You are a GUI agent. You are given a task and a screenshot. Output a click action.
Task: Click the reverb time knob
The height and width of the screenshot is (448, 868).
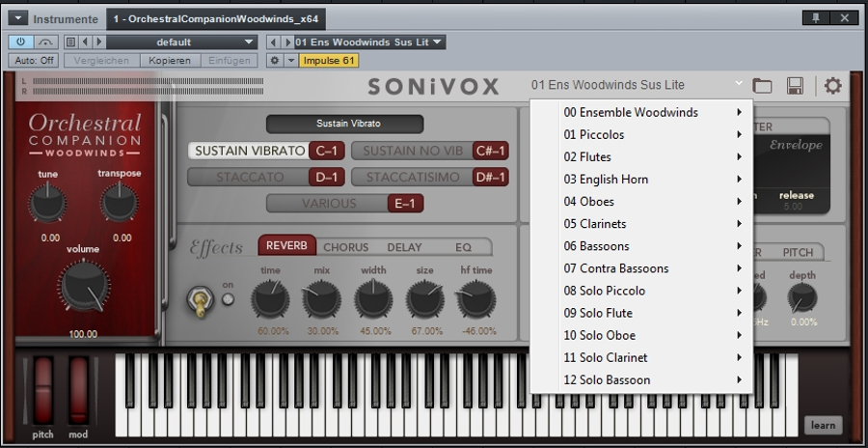pyautogui.click(x=270, y=299)
